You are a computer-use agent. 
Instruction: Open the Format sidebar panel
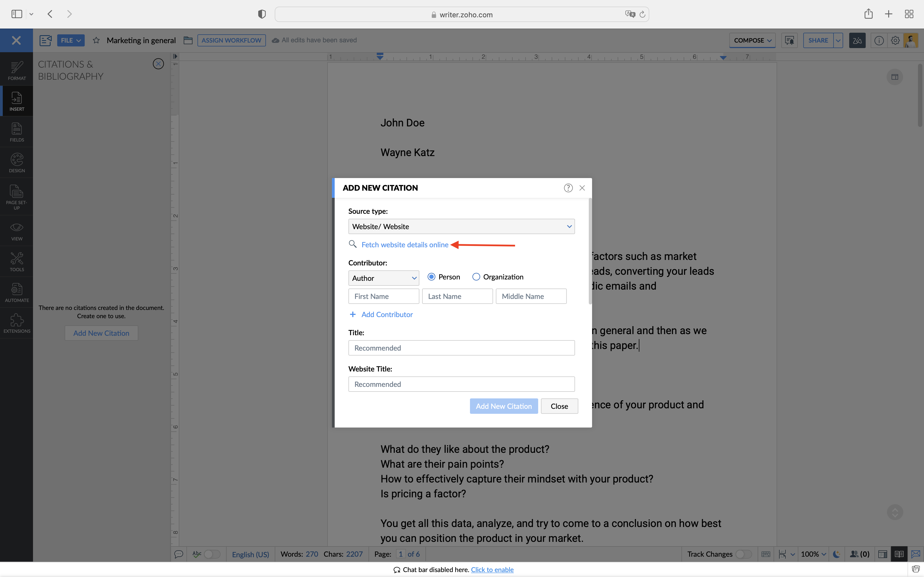(x=16, y=70)
